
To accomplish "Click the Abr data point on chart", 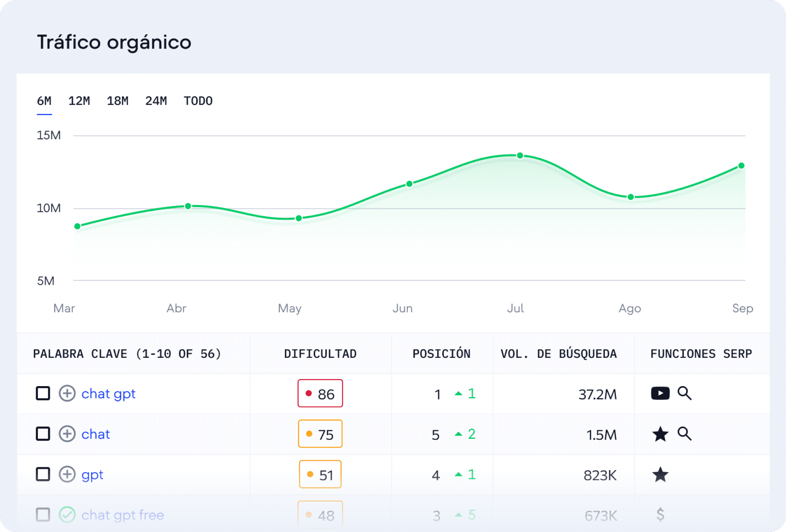I will [x=188, y=206].
